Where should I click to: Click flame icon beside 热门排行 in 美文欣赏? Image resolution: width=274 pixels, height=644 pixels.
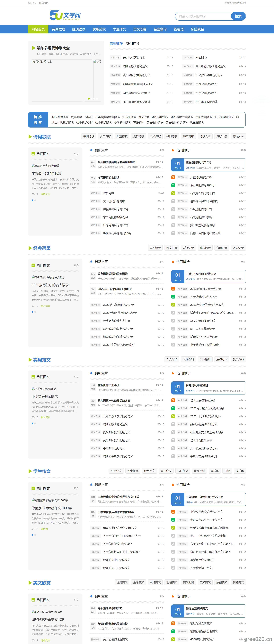[x=173, y=596]
